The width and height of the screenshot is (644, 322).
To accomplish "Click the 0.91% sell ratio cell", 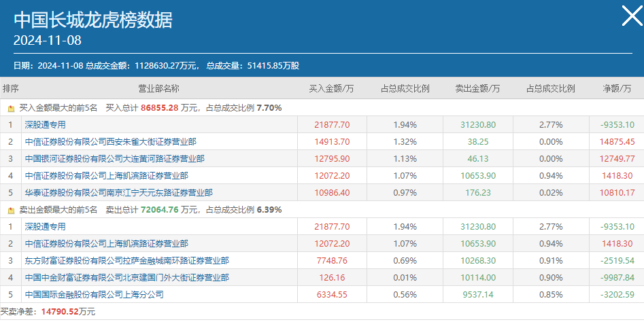I will 552,261.
